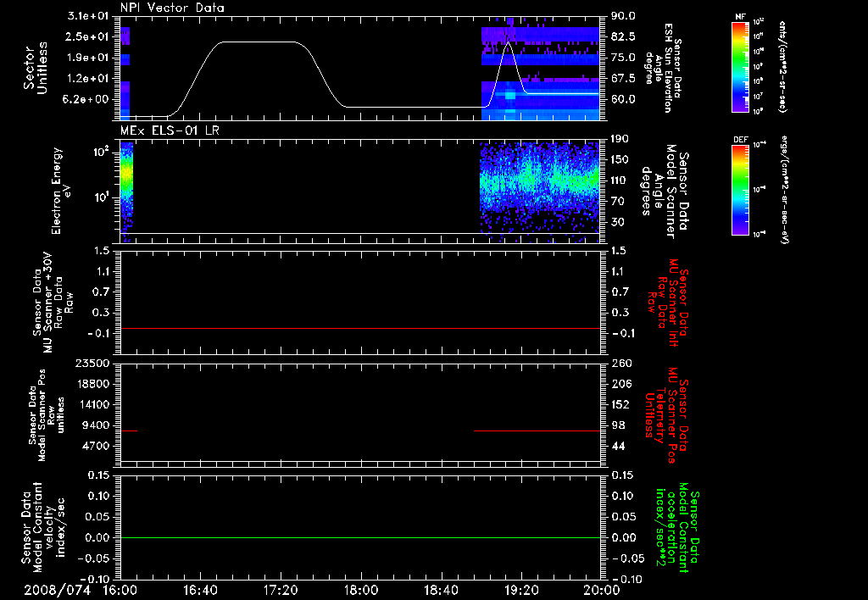The width and height of the screenshot is (868, 600).
Task: Click the 20:00 time axis label
Action: click(602, 590)
